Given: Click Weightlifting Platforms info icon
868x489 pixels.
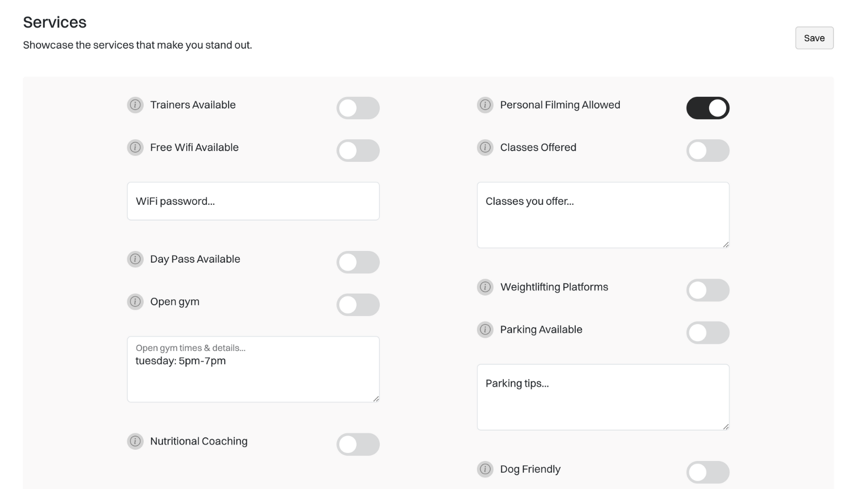Looking at the screenshot, I should pyautogui.click(x=485, y=287).
